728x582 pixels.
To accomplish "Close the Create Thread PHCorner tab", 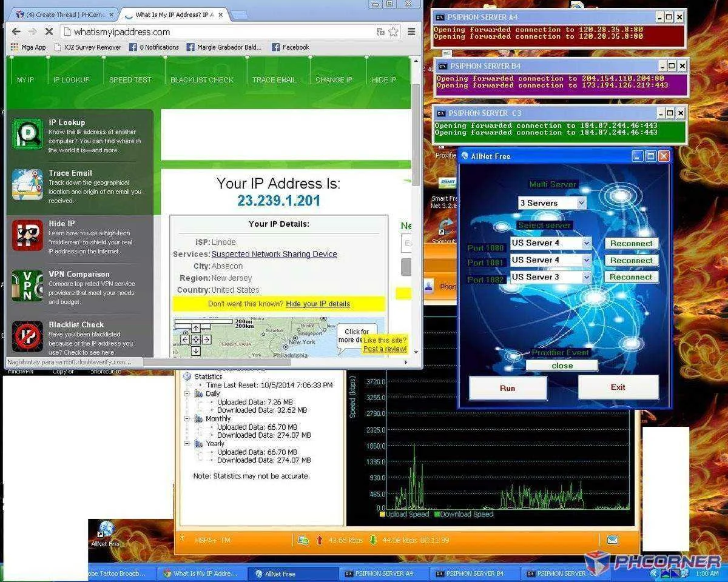I will coord(111,15).
